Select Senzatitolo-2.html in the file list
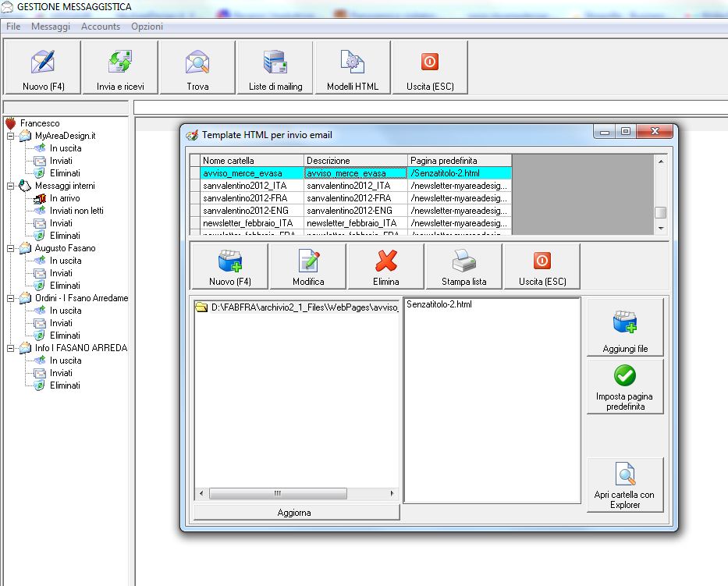Image resolution: width=728 pixels, height=586 pixels. pos(439,304)
